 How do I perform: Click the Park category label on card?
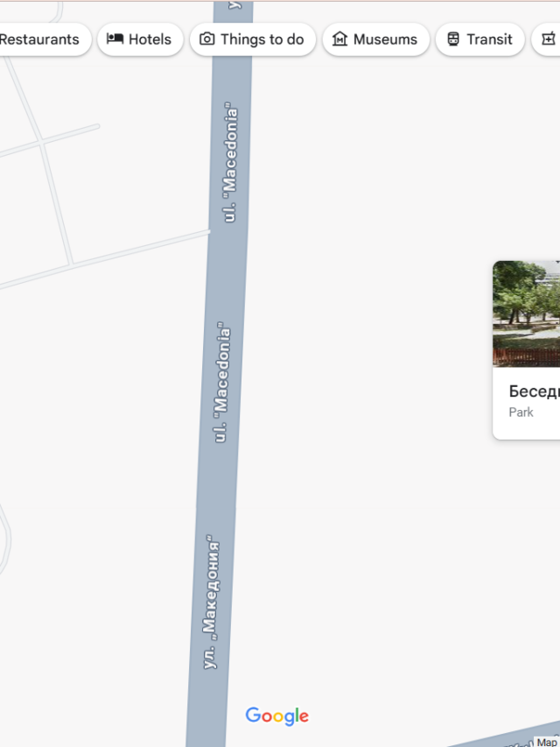point(521,412)
